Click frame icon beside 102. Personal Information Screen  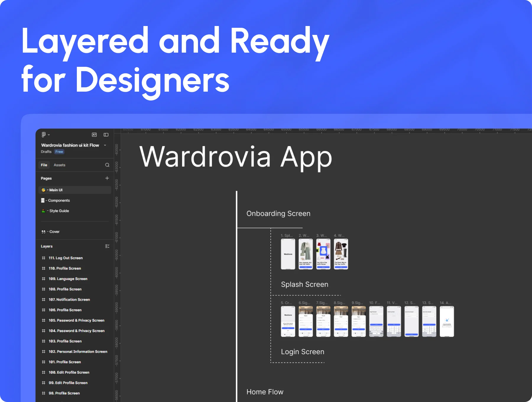[x=43, y=351]
